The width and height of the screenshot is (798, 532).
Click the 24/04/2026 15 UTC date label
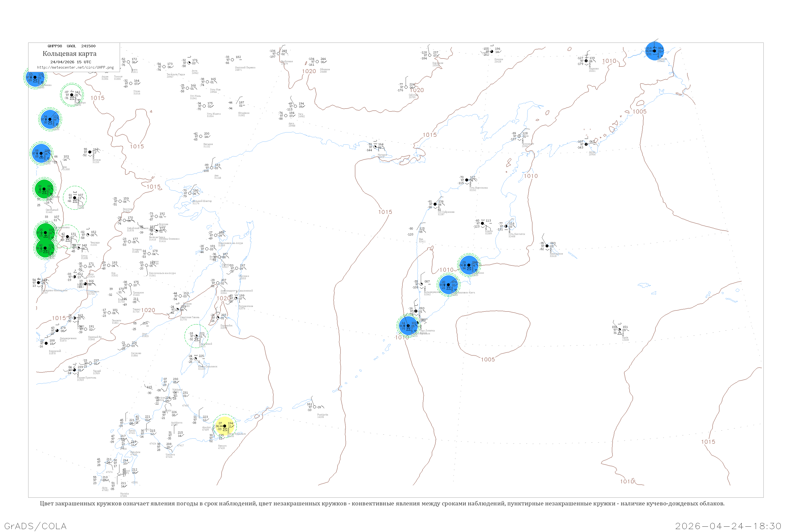tap(70, 62)
